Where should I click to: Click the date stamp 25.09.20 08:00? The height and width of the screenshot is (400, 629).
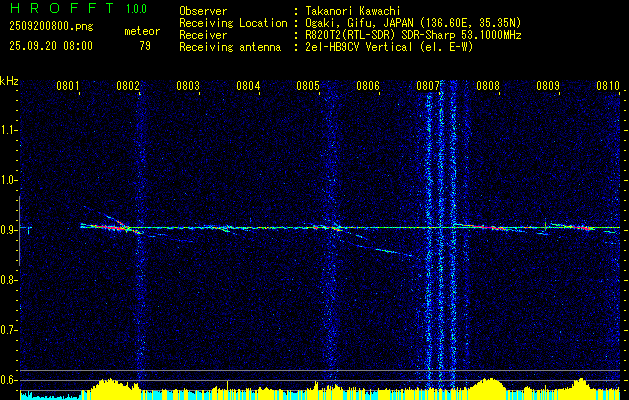point(51,46)
